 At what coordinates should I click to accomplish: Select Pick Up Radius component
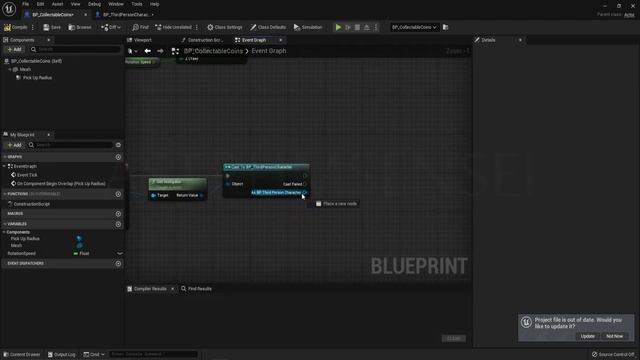pos(37,78)
